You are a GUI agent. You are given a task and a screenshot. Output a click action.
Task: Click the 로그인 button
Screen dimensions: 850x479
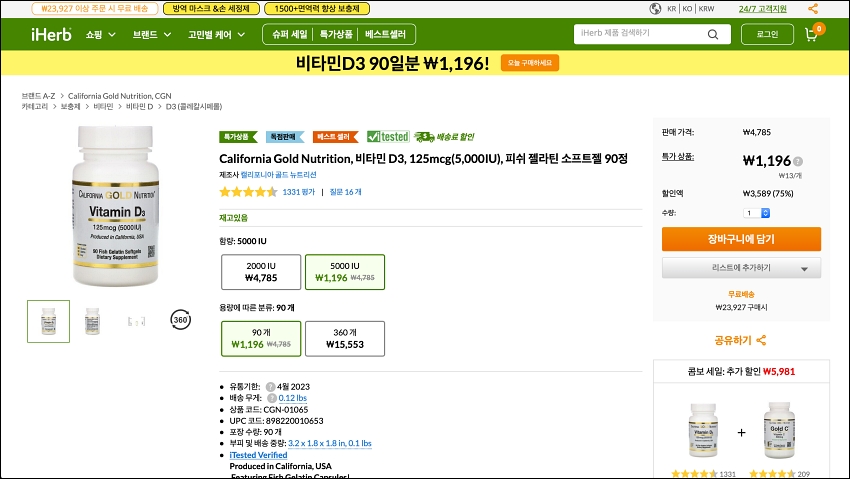(x=767, y=34)
